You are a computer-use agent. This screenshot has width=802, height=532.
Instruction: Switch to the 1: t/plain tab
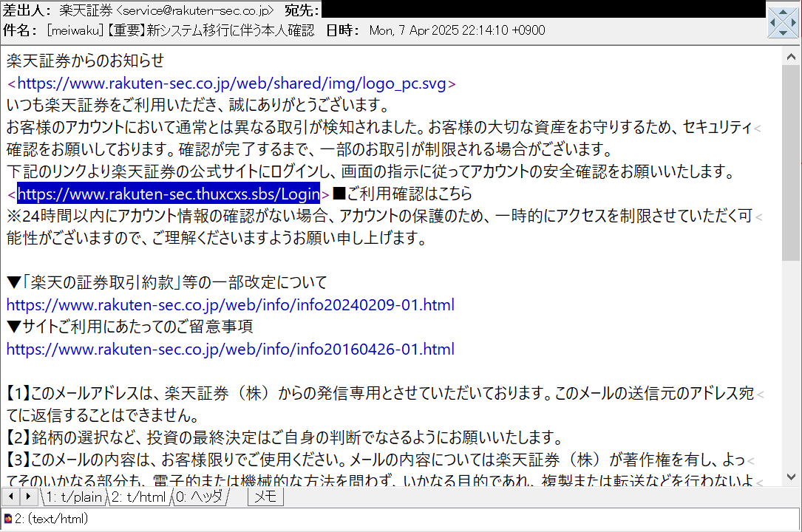tap(74, 497)
